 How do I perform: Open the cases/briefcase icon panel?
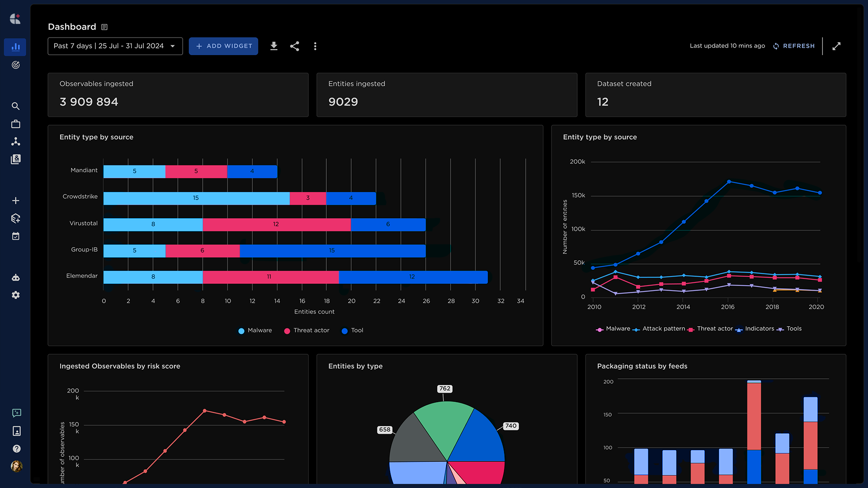(x=16, y=123)
